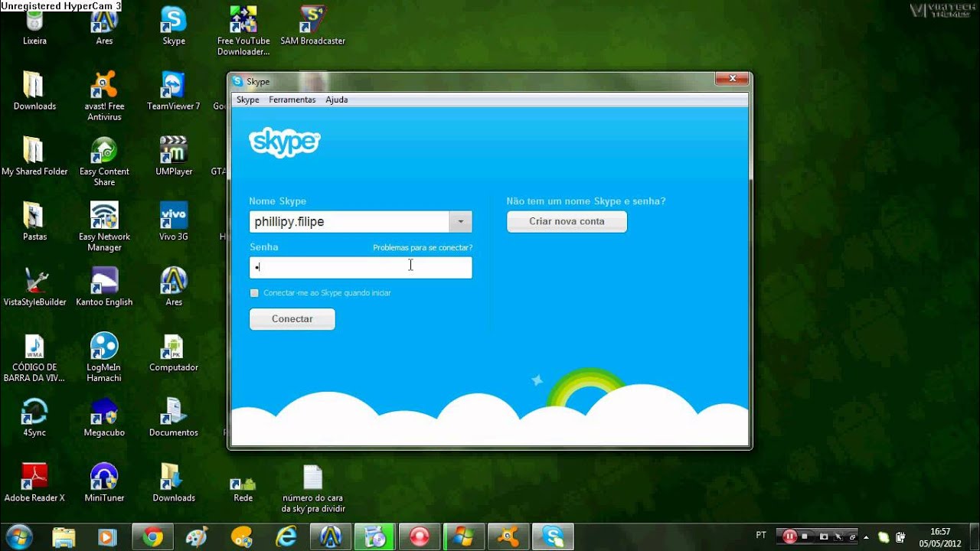Screen dimensions: 980x551
Task: Open the Ferramentas menu
Action: (x=292, y=99)
